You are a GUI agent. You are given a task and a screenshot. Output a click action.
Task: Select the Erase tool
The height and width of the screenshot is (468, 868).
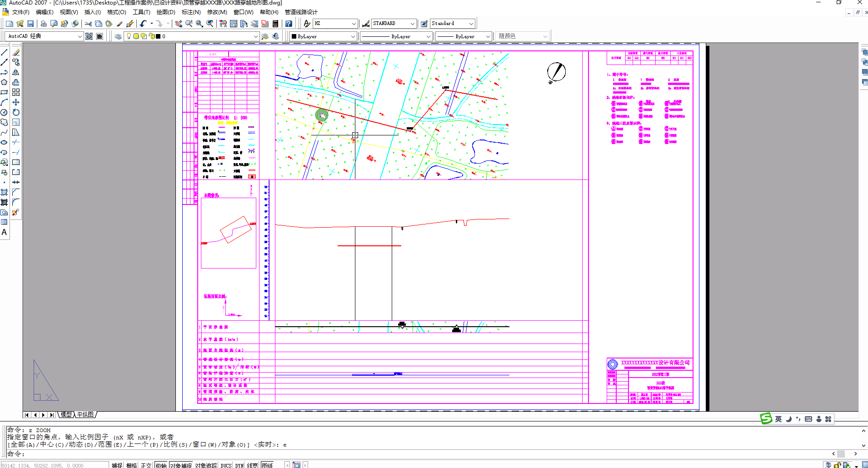pyautogui.click(x=16, y=52)
